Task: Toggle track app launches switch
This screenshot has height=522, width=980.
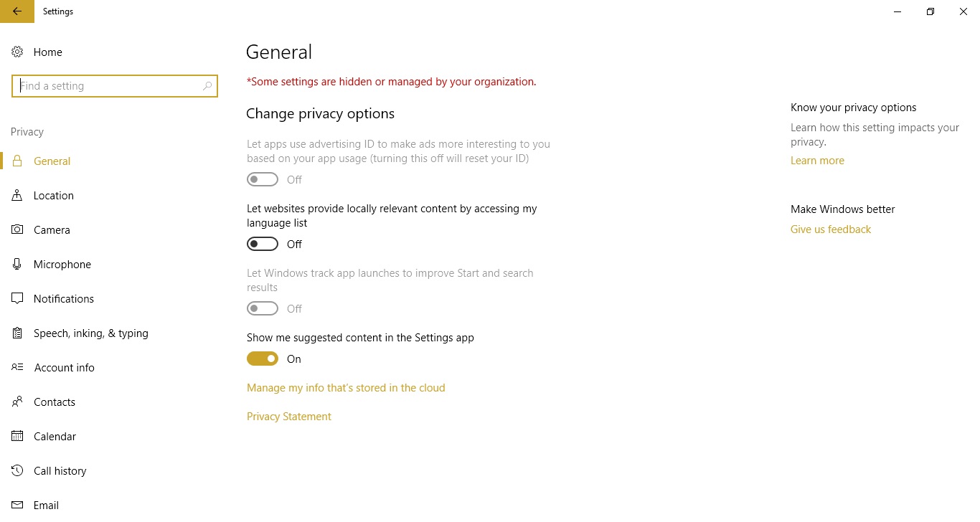Action: pos(263,309)
